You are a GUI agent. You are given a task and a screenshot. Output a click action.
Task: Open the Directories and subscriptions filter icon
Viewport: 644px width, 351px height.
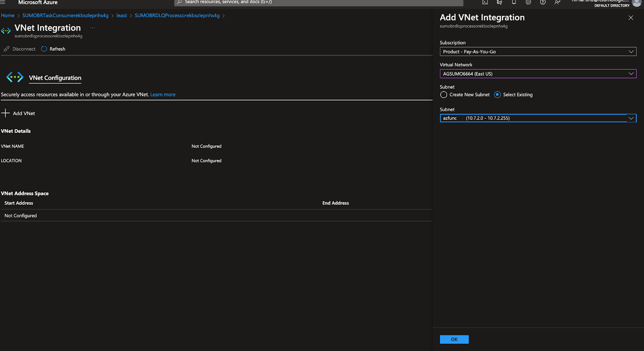pos(500,2)
